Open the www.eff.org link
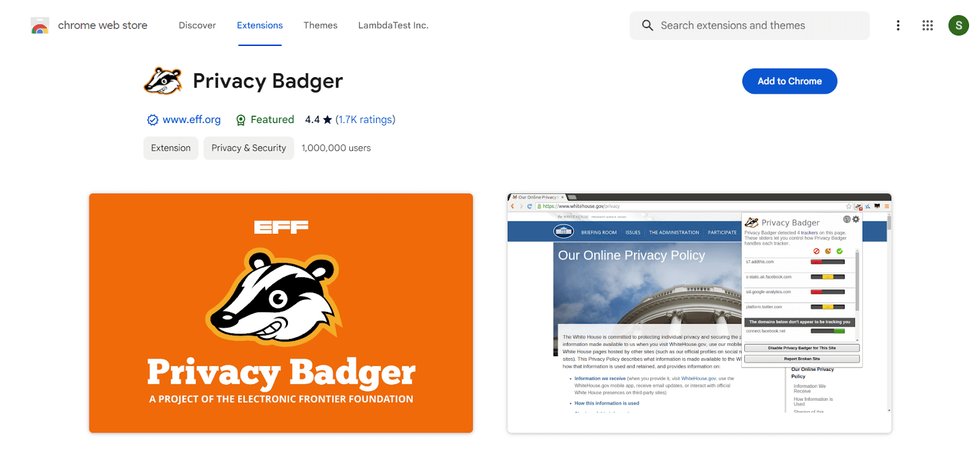980x451 pixels. (192, 119)
